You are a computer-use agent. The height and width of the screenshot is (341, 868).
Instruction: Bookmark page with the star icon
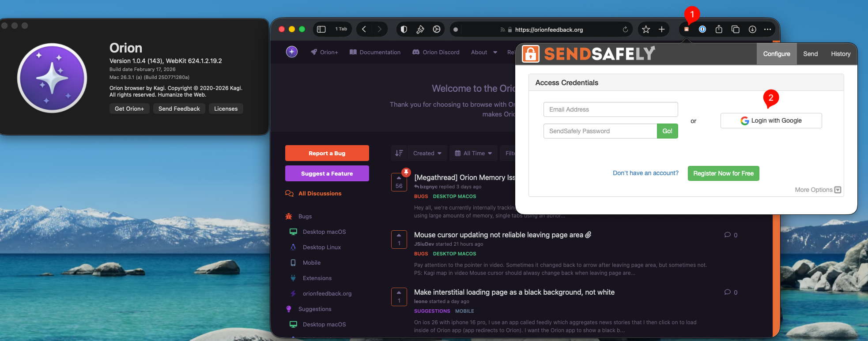pyautogui.click(x=646, y=30)
